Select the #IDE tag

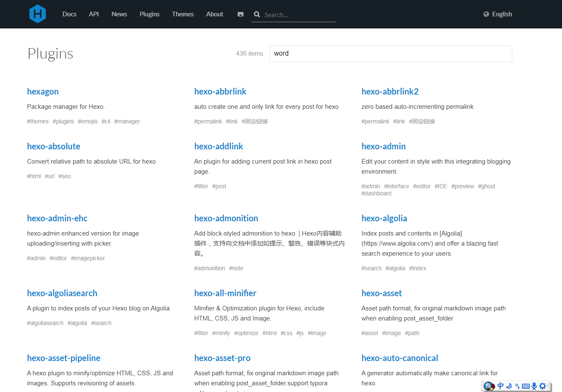point(441,186)
